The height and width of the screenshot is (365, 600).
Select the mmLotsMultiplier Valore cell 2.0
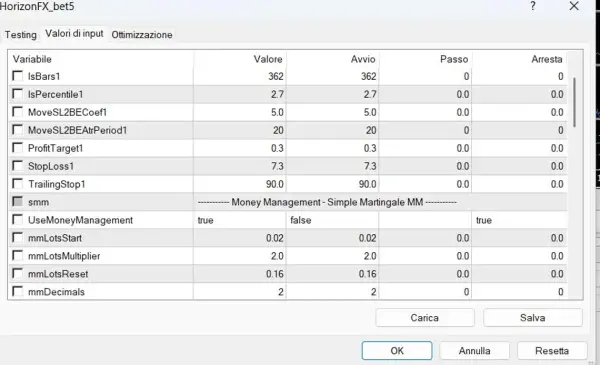(240, 256)
